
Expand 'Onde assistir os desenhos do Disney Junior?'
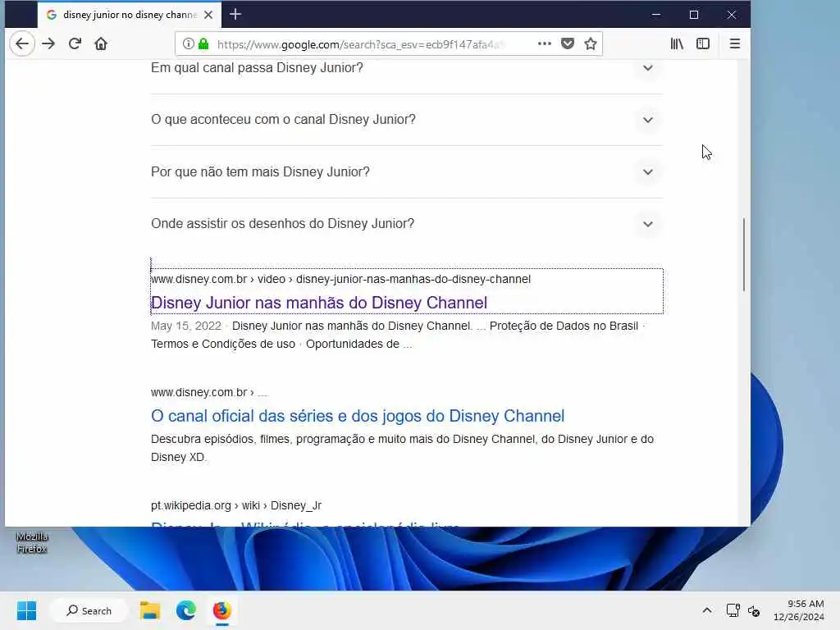point(407,224)
